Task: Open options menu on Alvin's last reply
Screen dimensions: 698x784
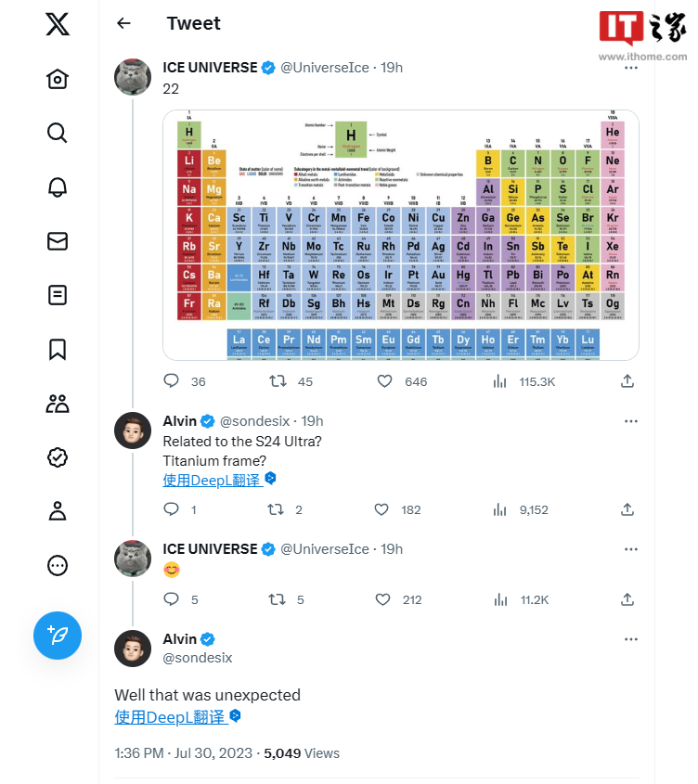Action: 631,638
